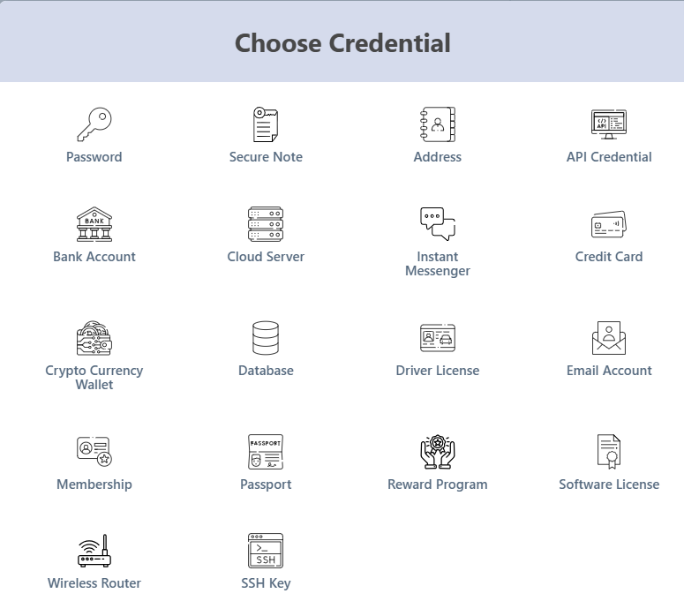This screenshot has height=616, width=684.
Task: Select the Credit Card icon
Action: click(608, 224)
